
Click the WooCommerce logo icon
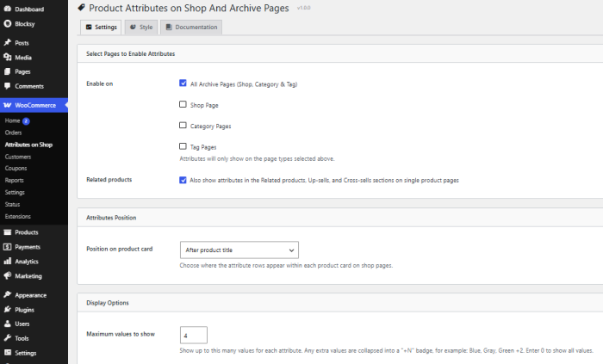click(7, 105)
